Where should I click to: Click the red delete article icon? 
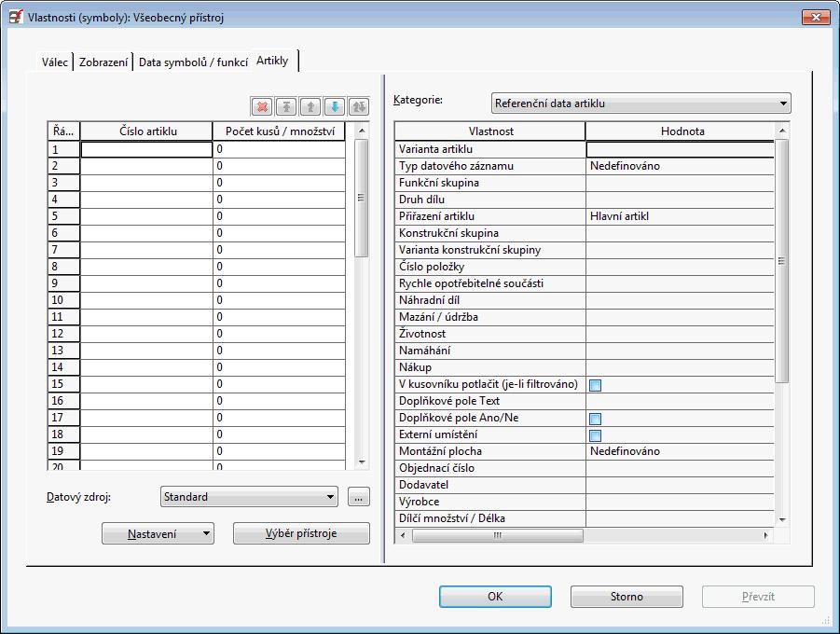pyautogui.click(x=262, y=106)
